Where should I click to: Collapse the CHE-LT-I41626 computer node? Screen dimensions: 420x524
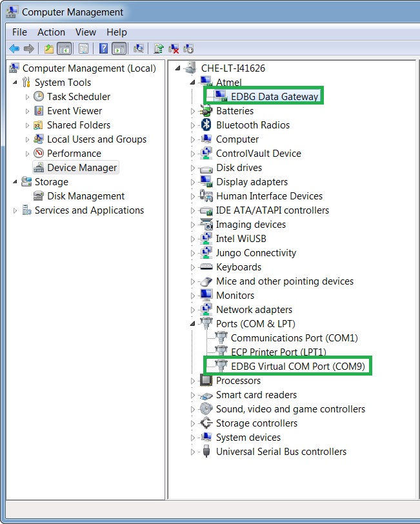tap(178, 68)
